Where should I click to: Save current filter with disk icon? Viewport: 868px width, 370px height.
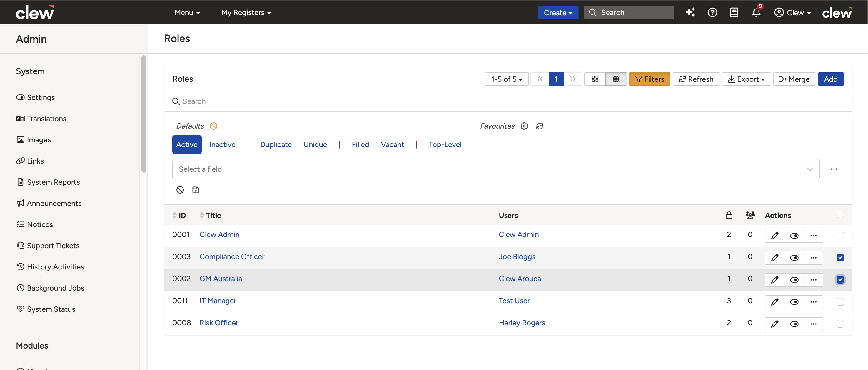196,190
